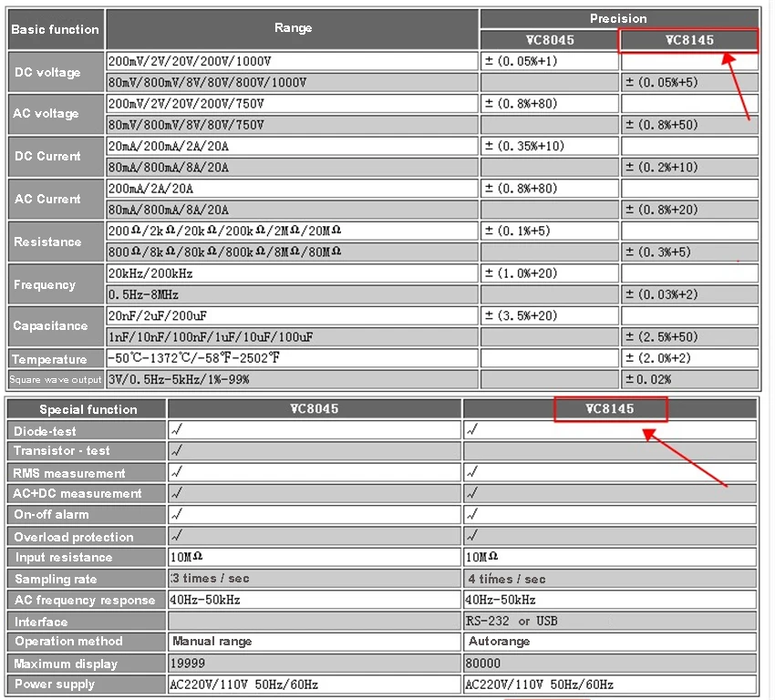Image resolution: width=775 pixels, height=700 pixels.
Task: Select sampling rate "4 times / sec"
Action: 610,579
